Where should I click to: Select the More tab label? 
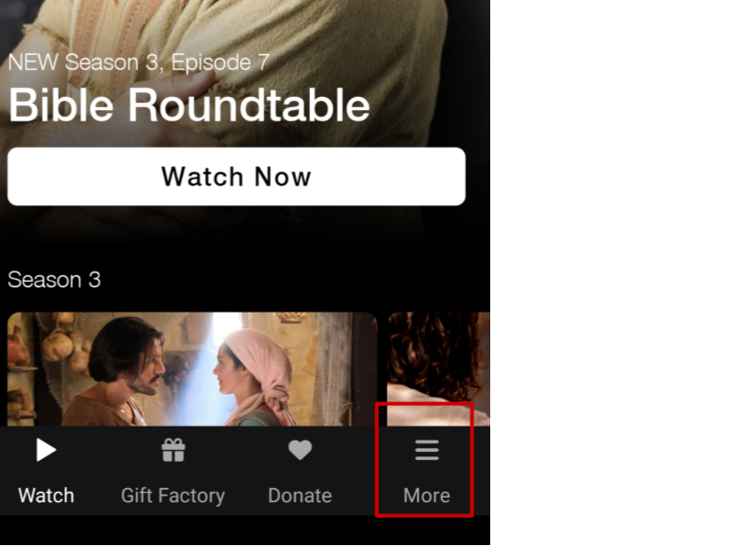click(427, 496)
